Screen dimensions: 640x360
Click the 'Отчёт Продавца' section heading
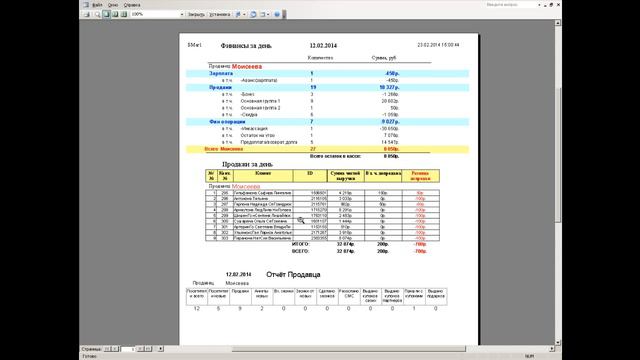click(x=293, y=274)
